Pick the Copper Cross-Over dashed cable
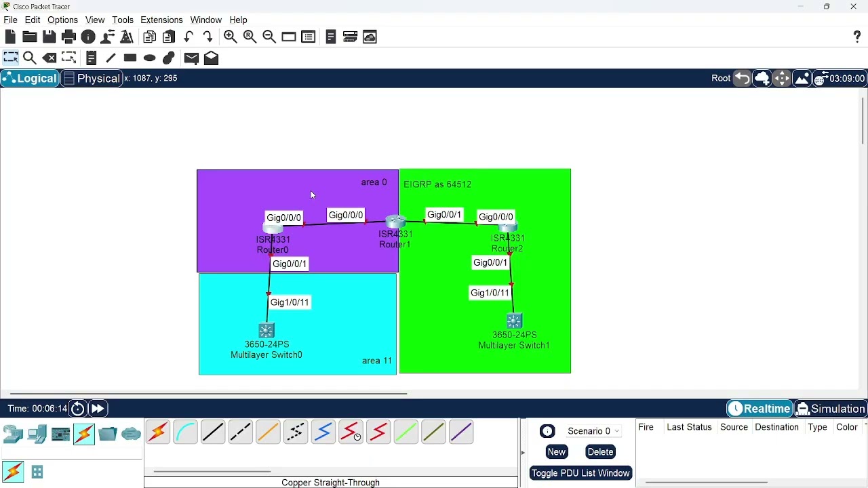Viewport: 868px width, 488px height. [241, 432]
